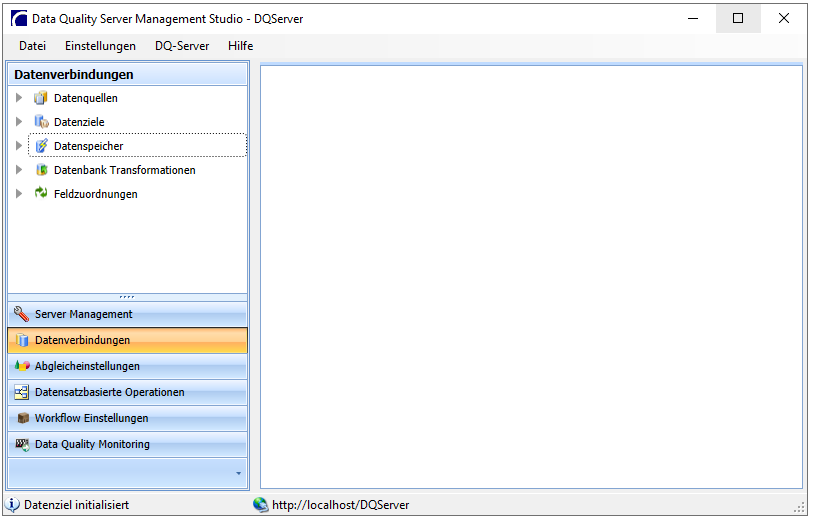
Task: Maximize the Management Studio window
Action: coord(738,19)
